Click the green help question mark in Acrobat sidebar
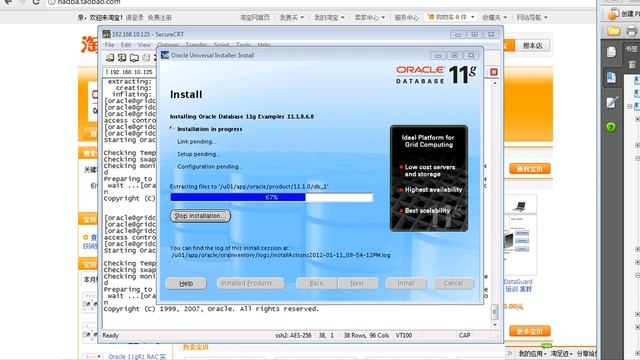This screenshot has height=360, width=640. click(611, 127)
